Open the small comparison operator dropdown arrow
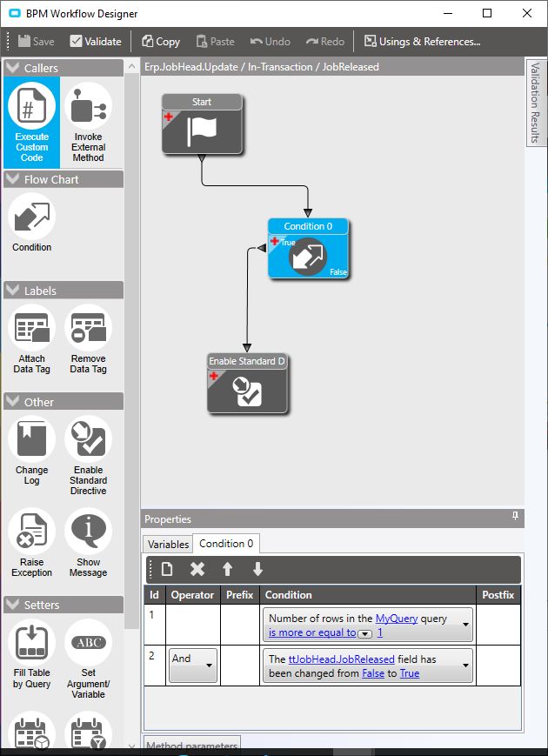The height and width of the screenshot is (756, 548). click(x=364, y=634)
